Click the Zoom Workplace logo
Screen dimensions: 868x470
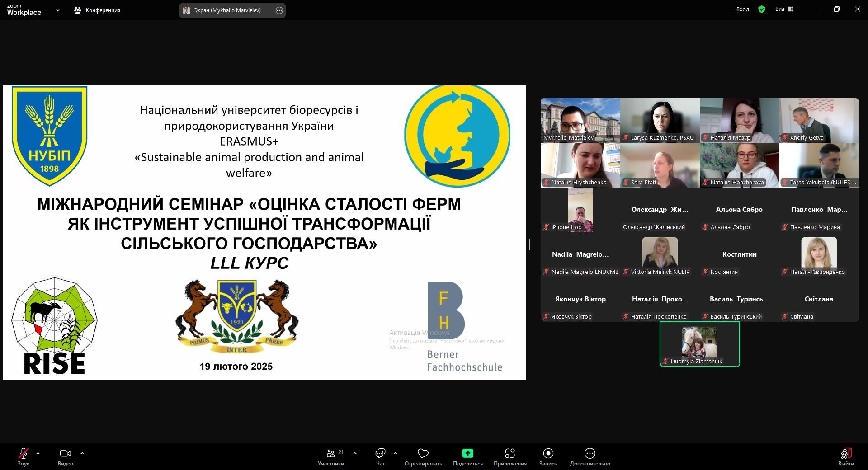coord(24,10)
